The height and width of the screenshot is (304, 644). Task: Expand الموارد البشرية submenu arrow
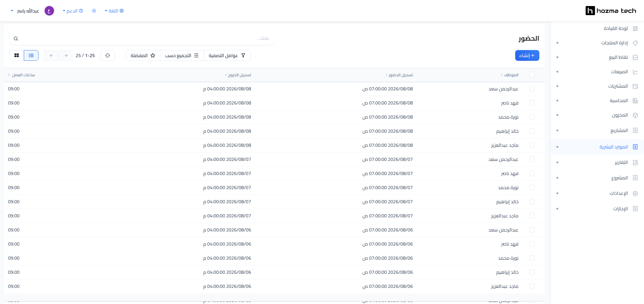click(x=557, y=147)
